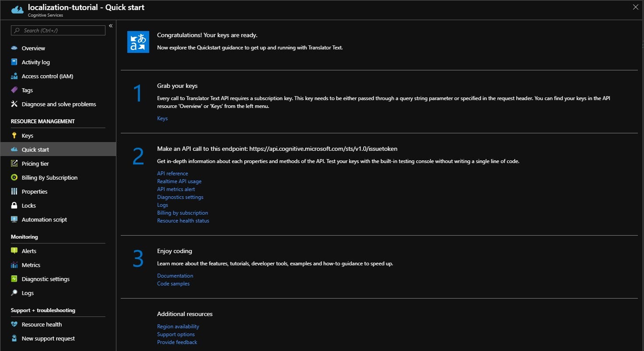Click the Translator Text logo tile
This screenshot has width=644, height=351.
[x=138, y=42]
